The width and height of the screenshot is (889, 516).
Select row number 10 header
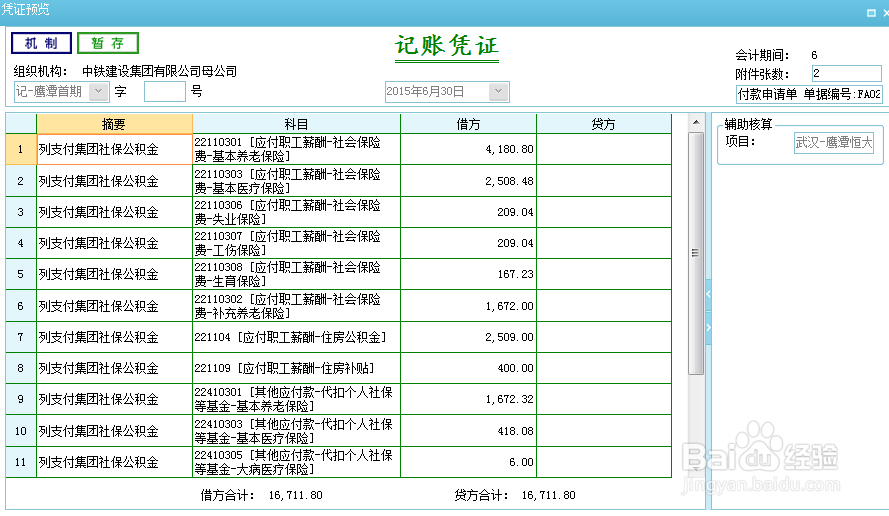(x=21, y=431)
